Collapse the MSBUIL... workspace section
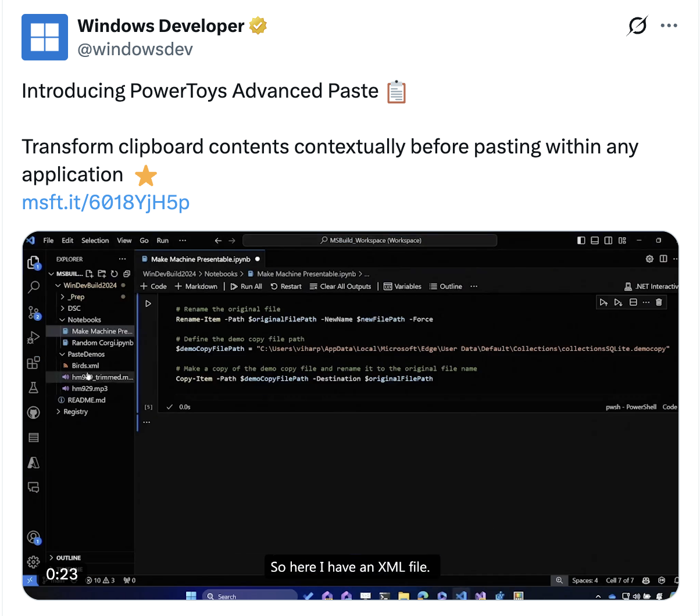700x616 pixels. (51, 274)
